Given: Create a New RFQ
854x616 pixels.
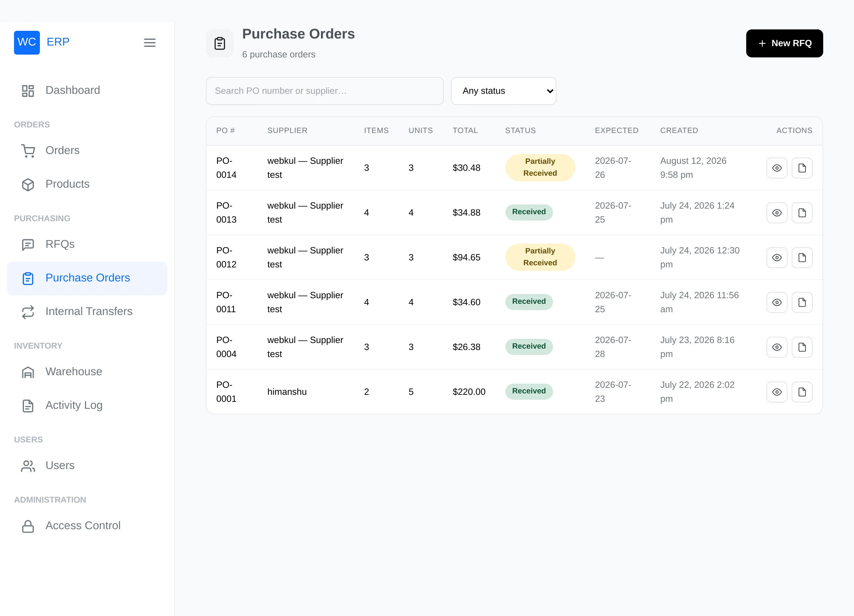Looking at the screenshot, I should pos(784,43).
